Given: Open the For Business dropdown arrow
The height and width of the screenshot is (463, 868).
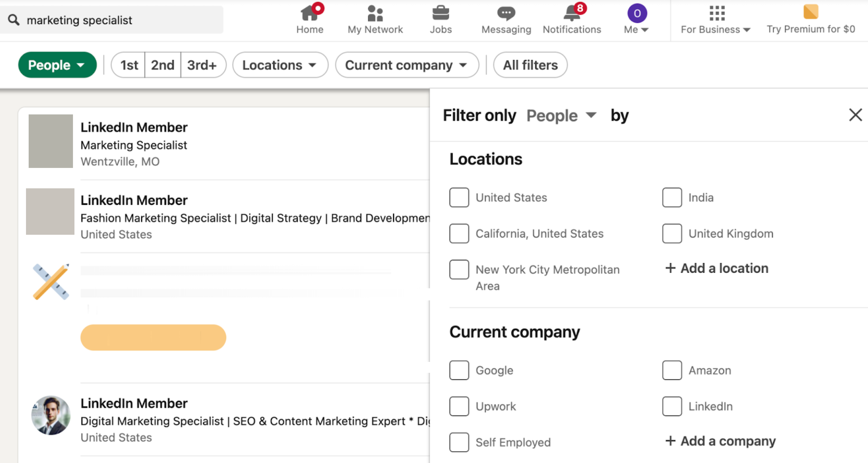Looking at the screenshot, I should point(746,30).
